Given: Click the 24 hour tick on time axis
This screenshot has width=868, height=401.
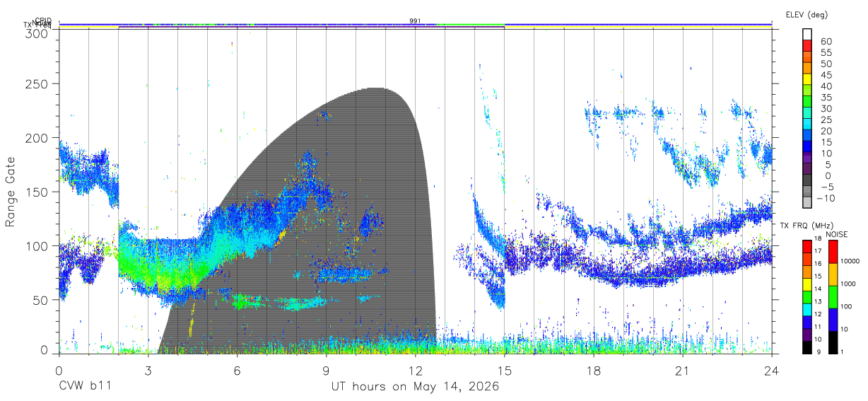Looking at the screenshot, I should click(771, 370).
